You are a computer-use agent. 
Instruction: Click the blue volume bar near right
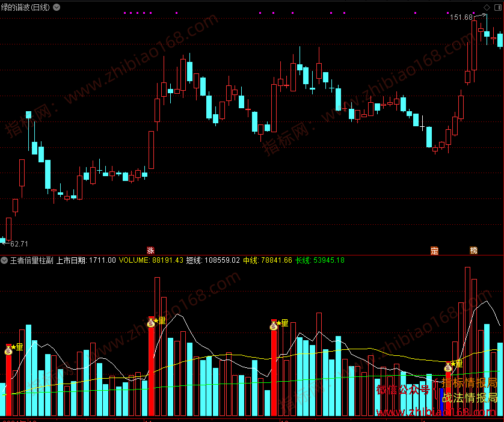(x=441, y=402)
